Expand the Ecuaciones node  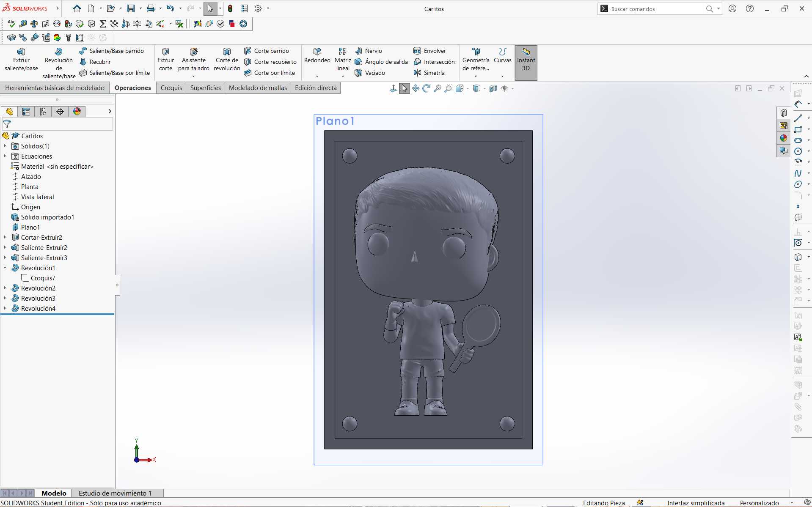click(x=5, y=156)
